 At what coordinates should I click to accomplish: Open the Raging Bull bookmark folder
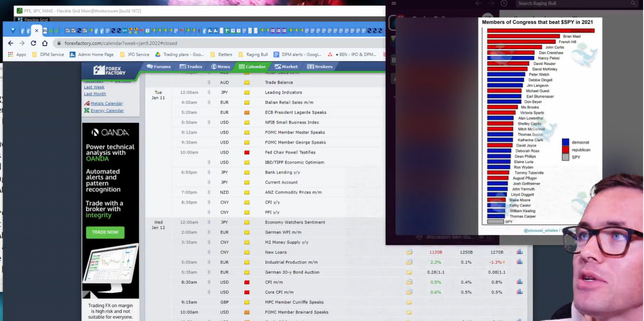click(253, 54)
